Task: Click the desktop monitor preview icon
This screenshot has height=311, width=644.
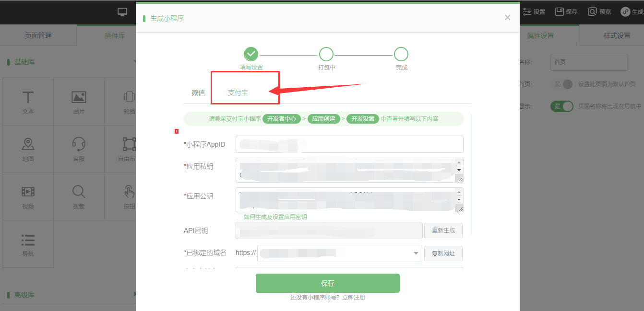Action: tap(123, 12)
